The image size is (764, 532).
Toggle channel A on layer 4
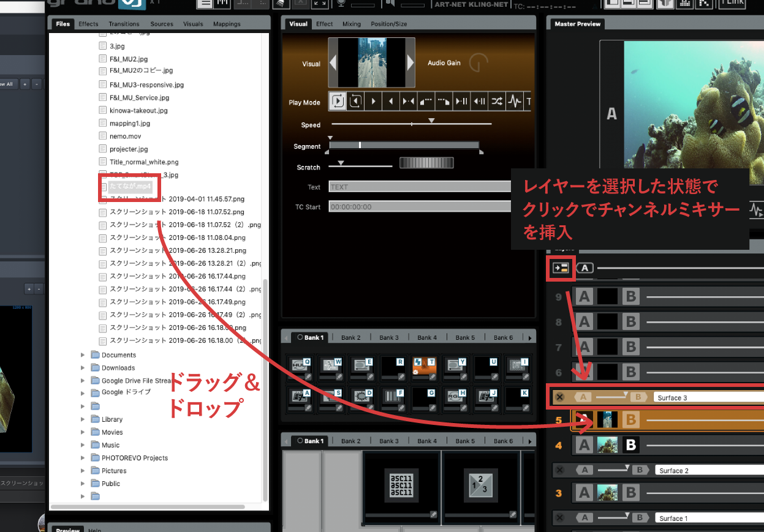pos(584,445)
